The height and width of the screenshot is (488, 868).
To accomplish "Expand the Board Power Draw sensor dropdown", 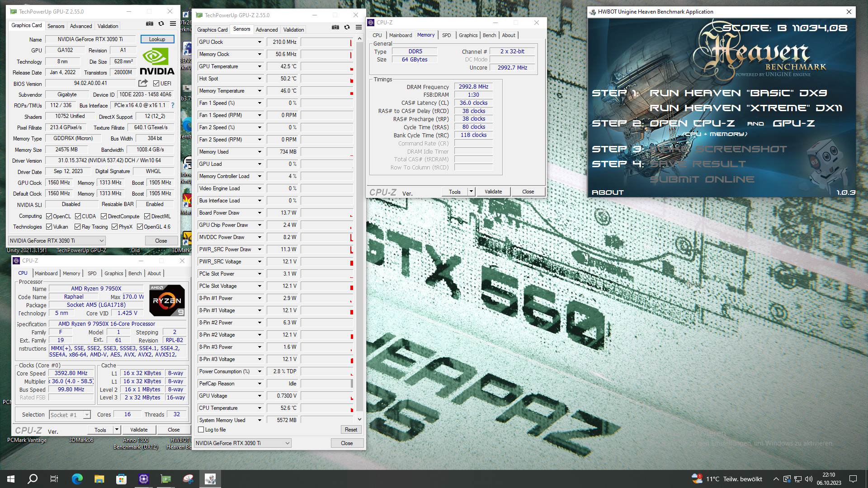I will 259,213.
